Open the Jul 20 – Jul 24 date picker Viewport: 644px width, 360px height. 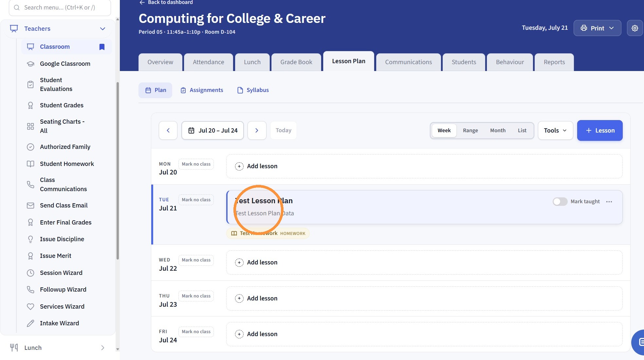coord(212,130)
